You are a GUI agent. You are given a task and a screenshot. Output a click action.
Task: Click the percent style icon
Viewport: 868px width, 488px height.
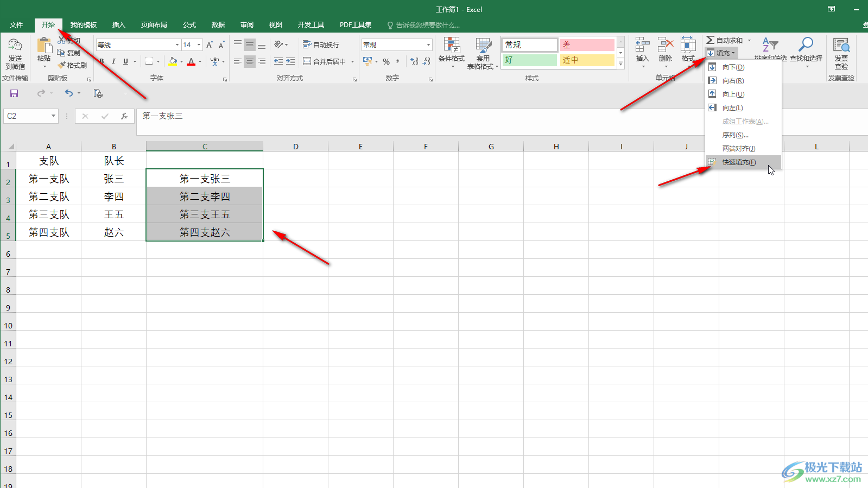386,61
